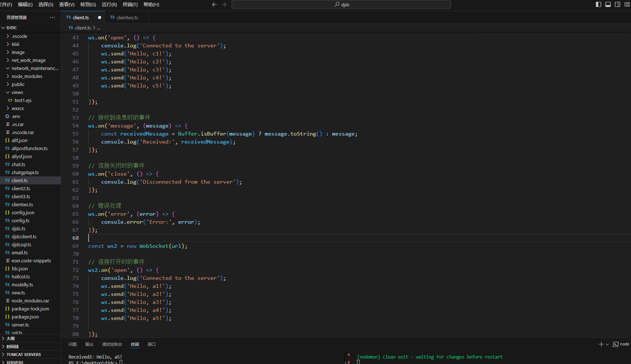
Task: Open client2.ts file
Action: tap(30, 188)
